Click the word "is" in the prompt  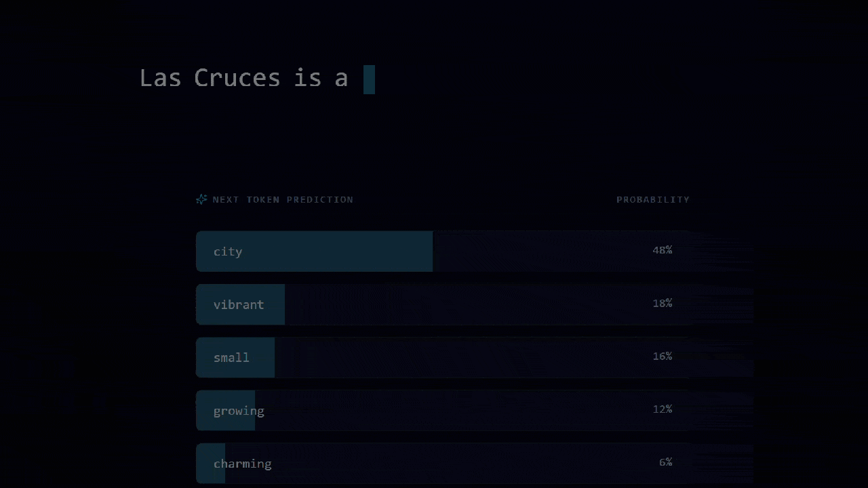click(x=307, y=78)
